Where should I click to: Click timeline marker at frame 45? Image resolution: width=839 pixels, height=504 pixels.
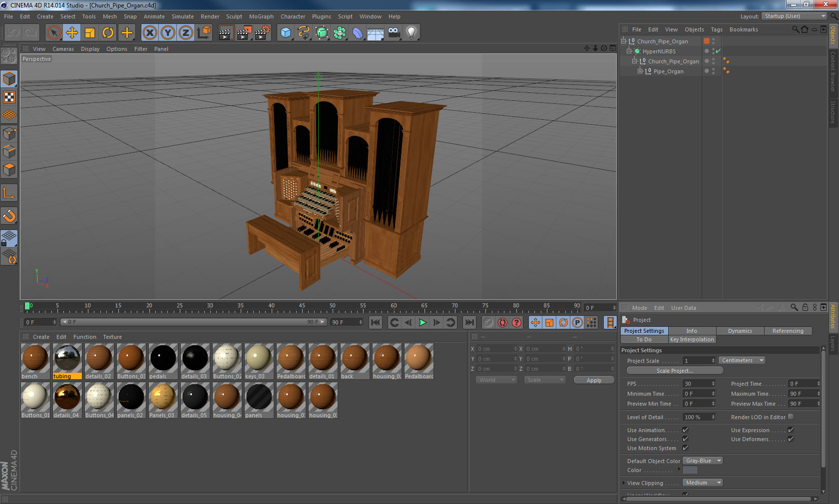(302, 306)
